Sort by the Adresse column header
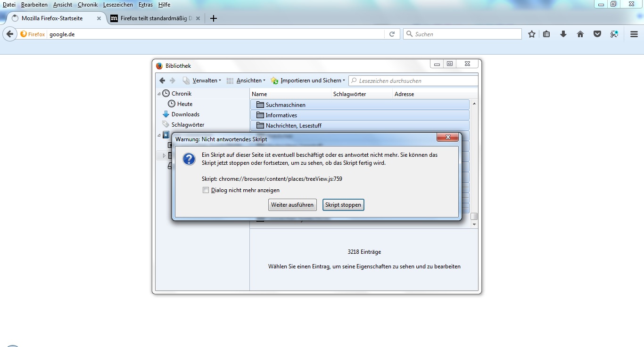Screen dimensions: 644x347 435,94
